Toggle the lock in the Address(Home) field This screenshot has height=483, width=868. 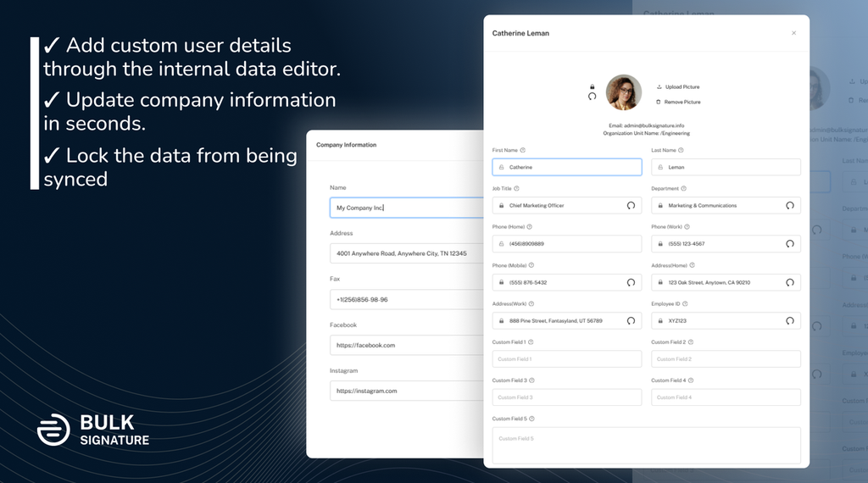(660, 282)
